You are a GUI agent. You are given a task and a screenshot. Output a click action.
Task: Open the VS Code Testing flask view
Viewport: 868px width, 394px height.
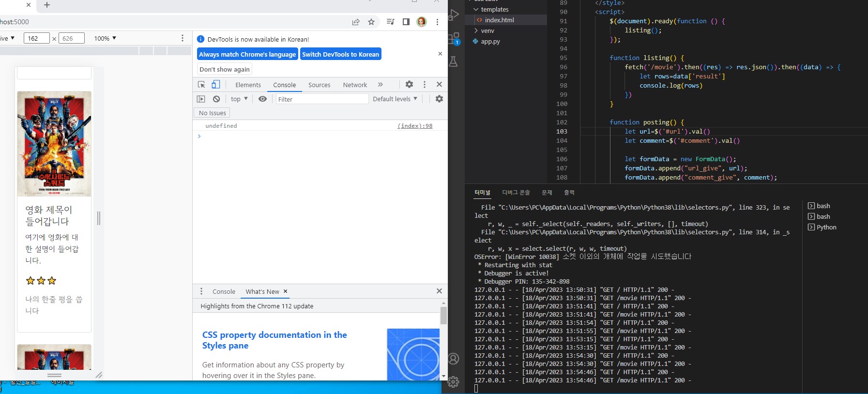(x=454, y=61)
